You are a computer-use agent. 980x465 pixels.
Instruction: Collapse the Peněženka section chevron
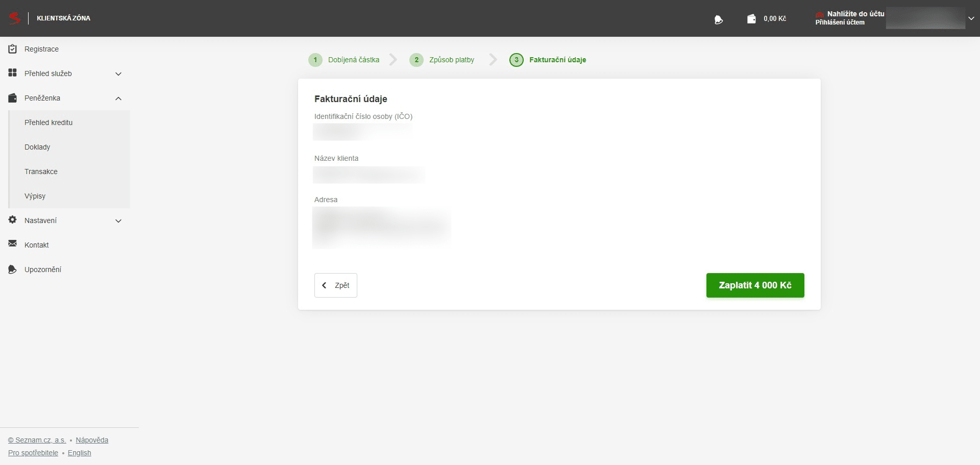(118, 99)
